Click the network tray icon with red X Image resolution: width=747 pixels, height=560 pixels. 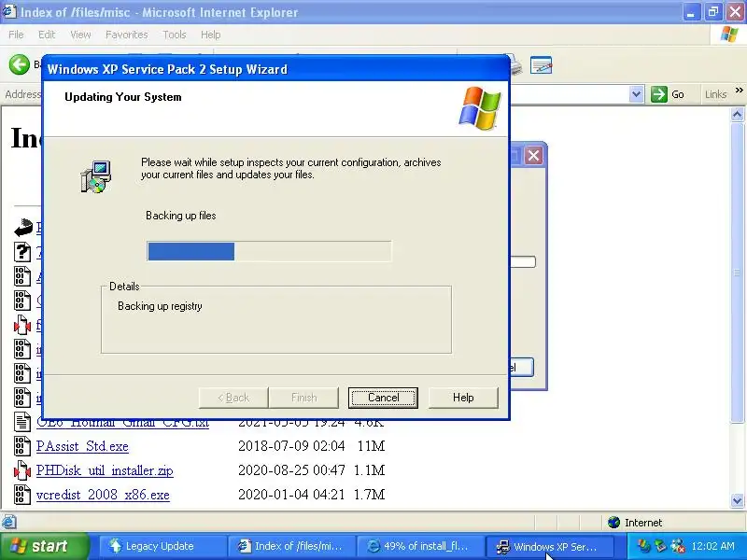(x=677, y=546)
